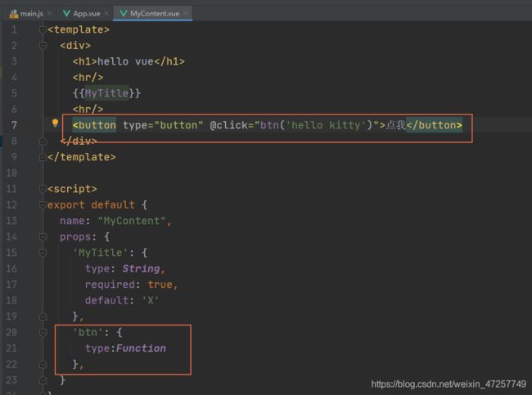532x395 pixels.
Task: Close the main.js editor tab
Action: (x=49, y=14)
